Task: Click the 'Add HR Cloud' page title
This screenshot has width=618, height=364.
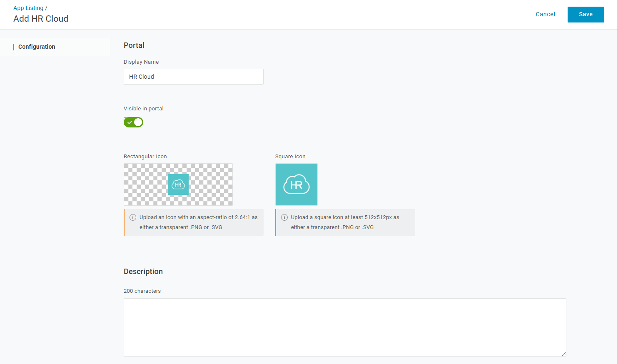Action: click(41, 19)
